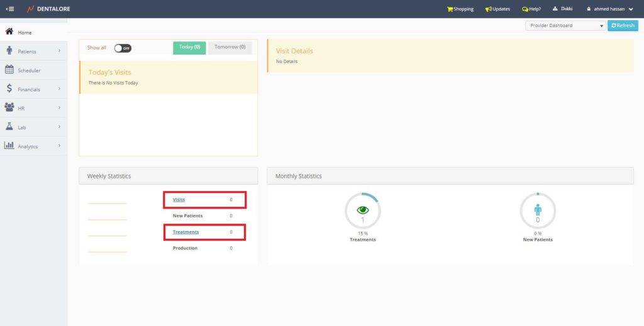
Task: Expand the Financials sidebar submenu
Action: click(x=59, y=89)
